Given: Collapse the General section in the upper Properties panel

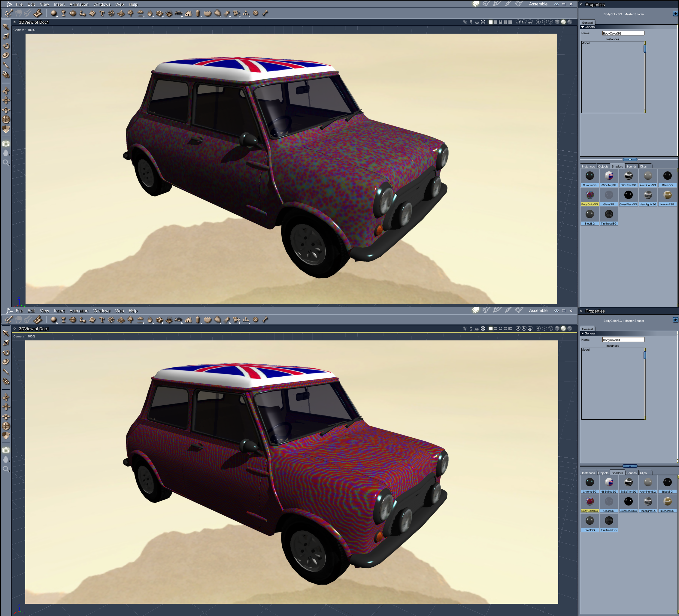Looking at the screenshot, I should tap(583, 27).
